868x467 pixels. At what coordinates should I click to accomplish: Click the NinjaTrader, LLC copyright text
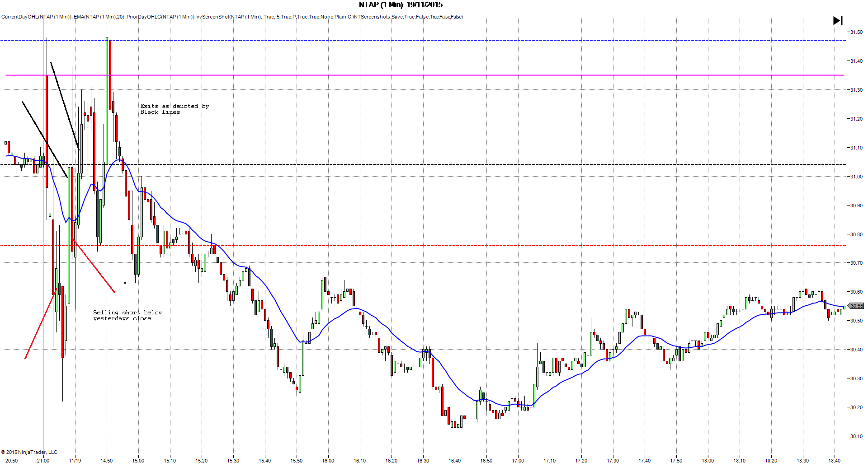click(29, 452)
